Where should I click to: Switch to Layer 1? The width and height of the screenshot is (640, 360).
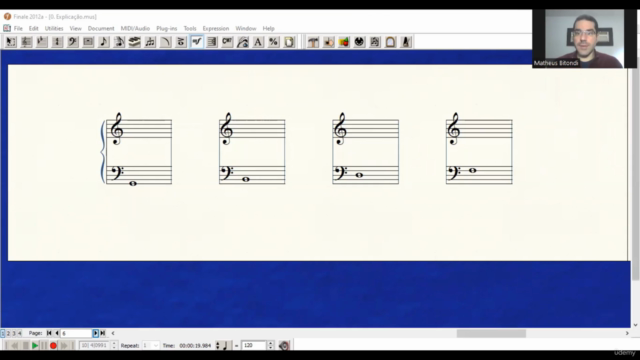click(x=2, y=333)
